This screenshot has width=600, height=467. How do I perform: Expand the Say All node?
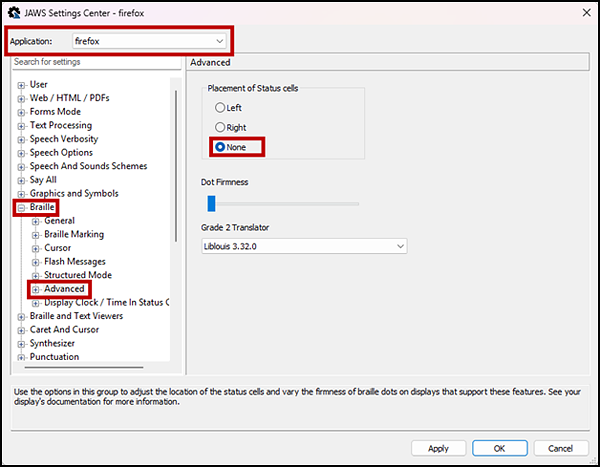[21, 180]
